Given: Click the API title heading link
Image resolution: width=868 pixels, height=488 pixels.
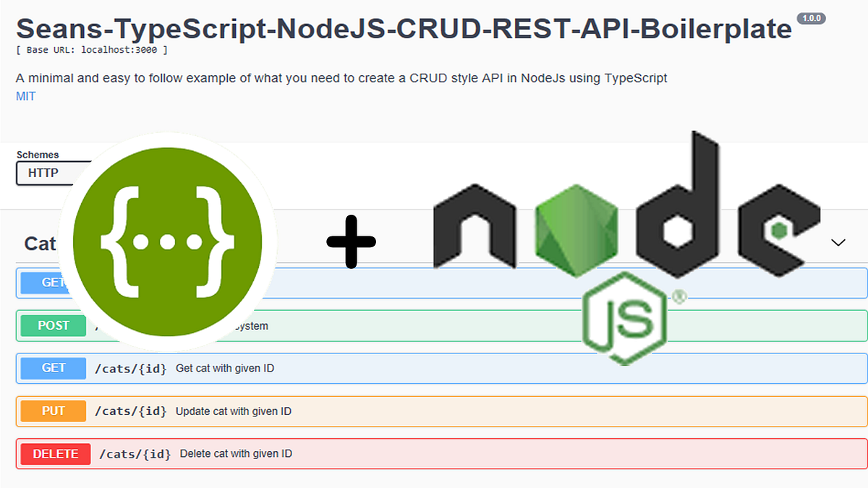Looking at the screenshot, I should pos(404,27).
